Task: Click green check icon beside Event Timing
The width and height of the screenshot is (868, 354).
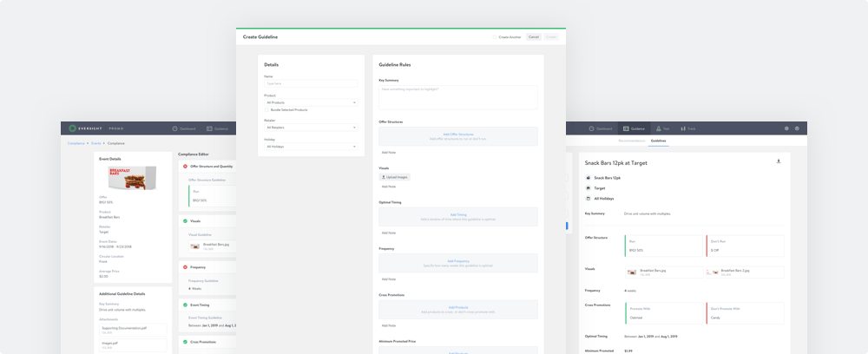Action: click(x=186, y=305)
